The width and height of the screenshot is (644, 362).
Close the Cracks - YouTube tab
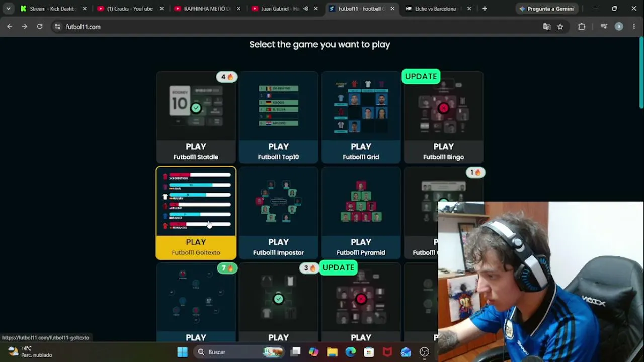pos(162,9)
